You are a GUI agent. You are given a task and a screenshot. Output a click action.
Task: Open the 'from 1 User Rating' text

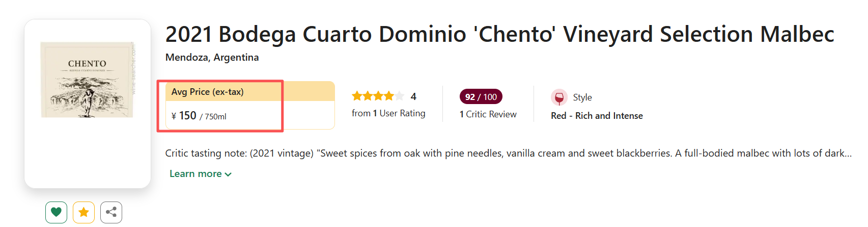388,113
